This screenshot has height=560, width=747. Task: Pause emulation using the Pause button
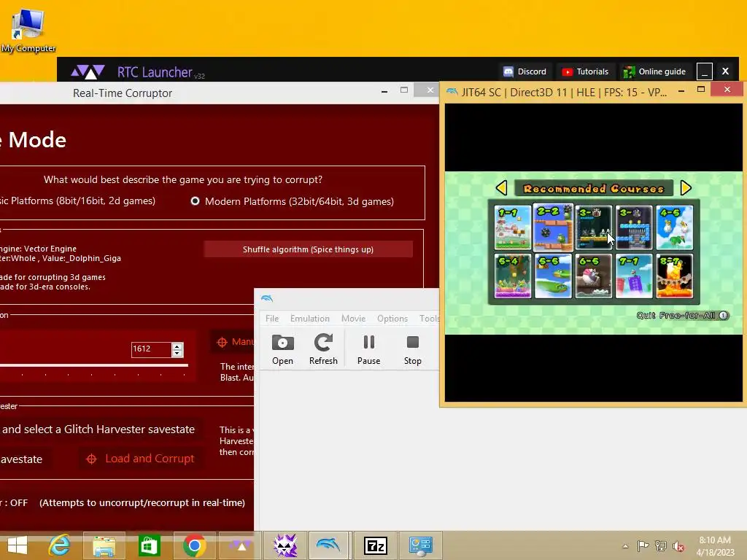[x=368, y=349]
